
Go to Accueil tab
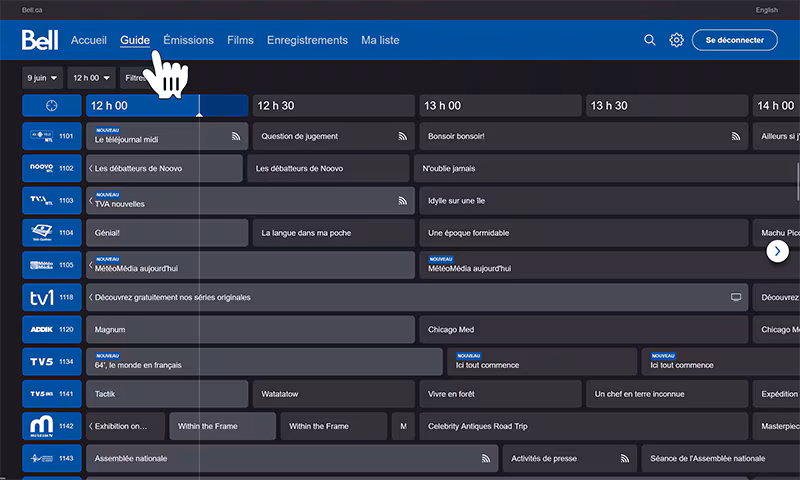(x=89, y=40)
